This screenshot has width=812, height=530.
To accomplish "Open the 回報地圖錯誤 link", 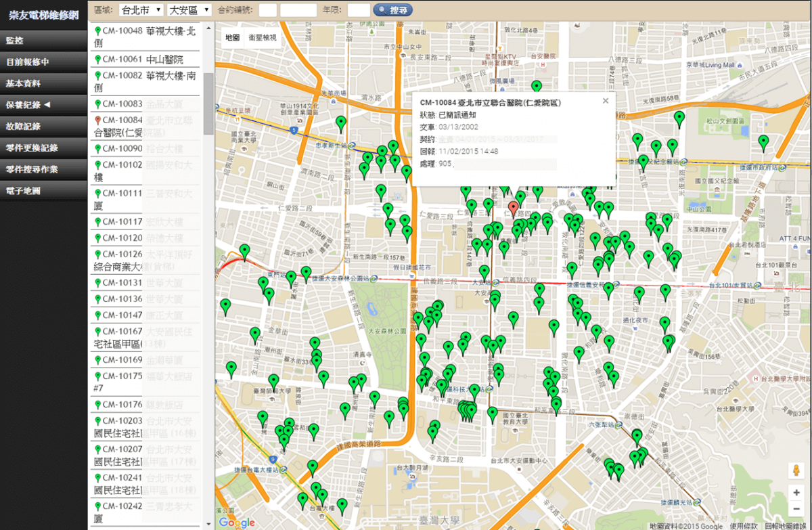I will click(787, 525).
